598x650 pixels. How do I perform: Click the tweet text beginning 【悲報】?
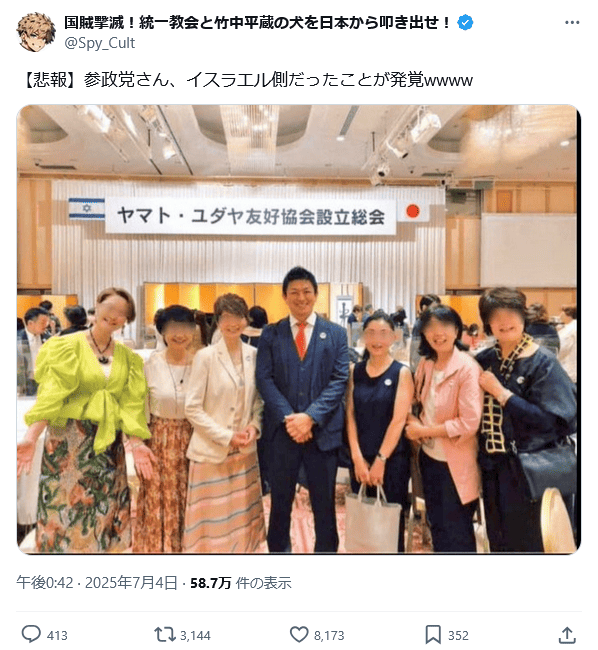click(x=247, y=80)
